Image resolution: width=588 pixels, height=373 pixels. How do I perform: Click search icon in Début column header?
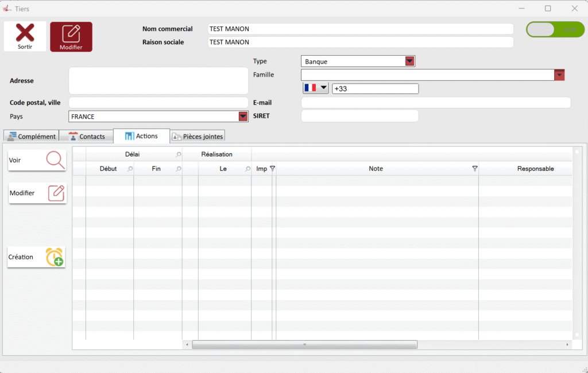130,169
